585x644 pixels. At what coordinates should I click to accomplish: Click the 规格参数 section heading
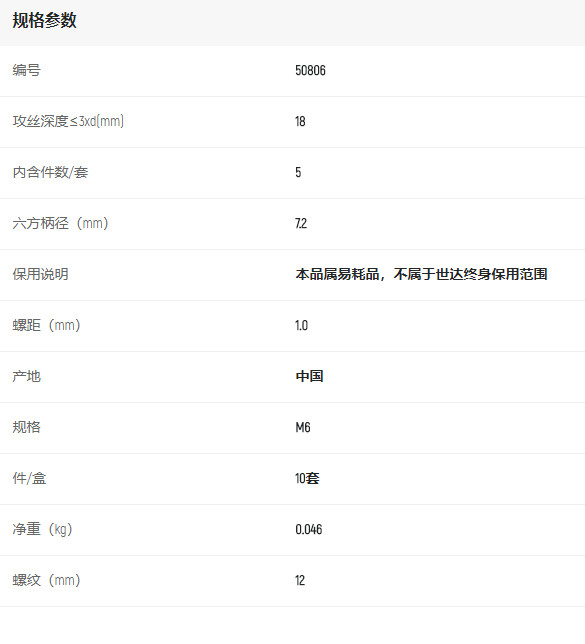pos(44,21)
